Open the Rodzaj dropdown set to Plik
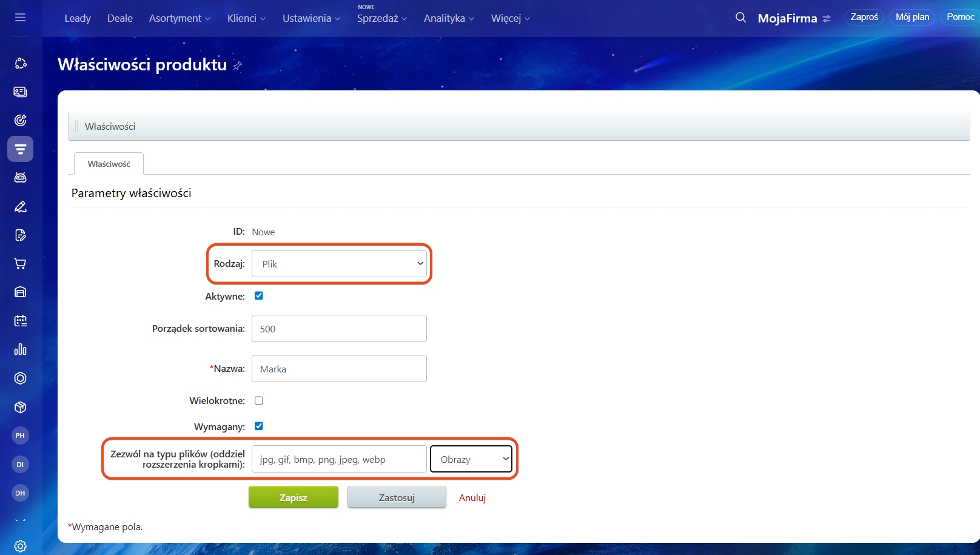Screen dimensions: 980x555 tap(339, 264)
